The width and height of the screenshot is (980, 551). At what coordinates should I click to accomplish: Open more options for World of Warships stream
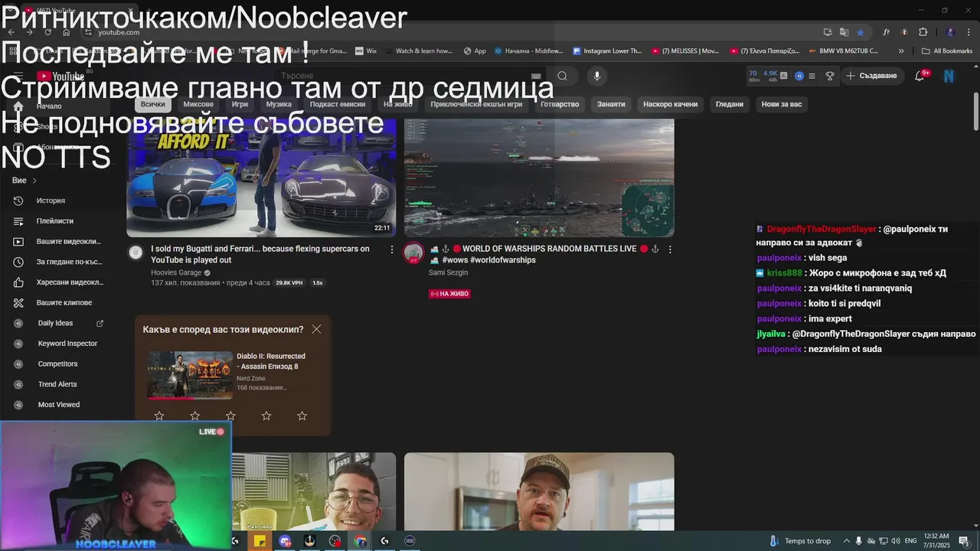tap(670, 249)
